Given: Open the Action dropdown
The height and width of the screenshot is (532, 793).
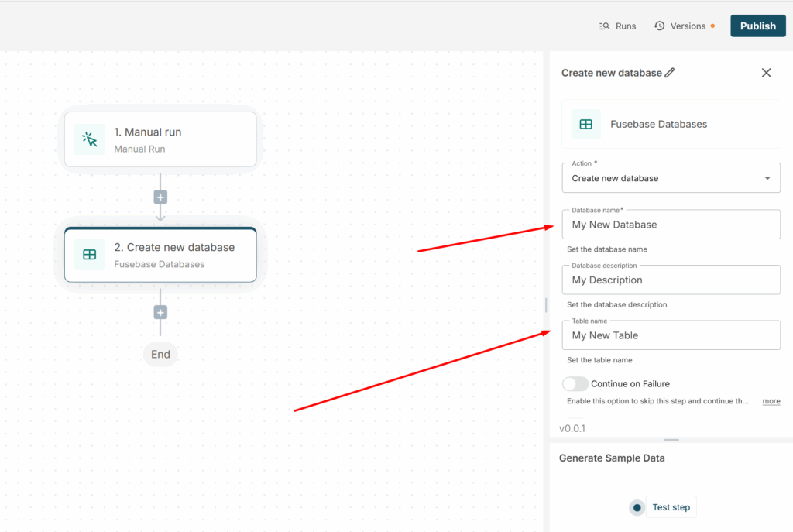Looking at the screenshot, I should (671, 178).
